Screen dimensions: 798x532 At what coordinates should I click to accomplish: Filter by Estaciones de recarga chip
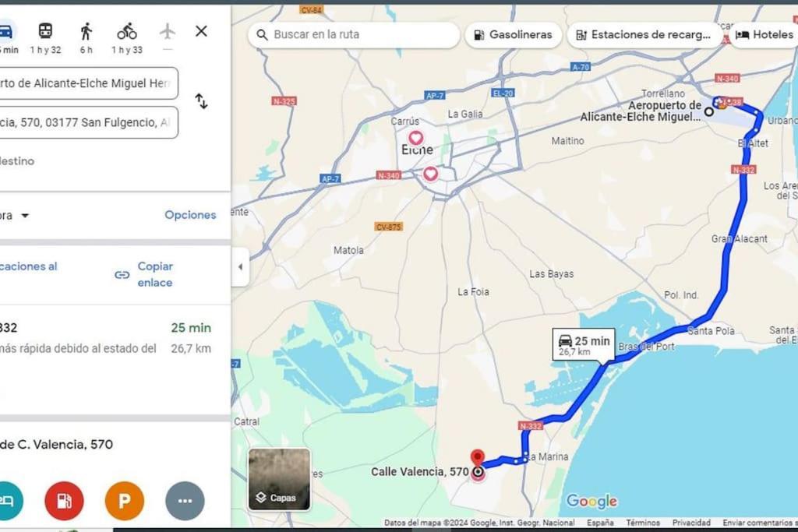pyautogui.click(x=644, y=34)
